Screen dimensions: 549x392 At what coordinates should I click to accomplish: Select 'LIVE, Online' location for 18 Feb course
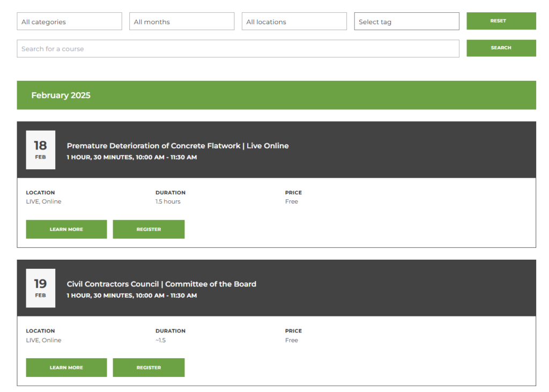pos(43,201)
